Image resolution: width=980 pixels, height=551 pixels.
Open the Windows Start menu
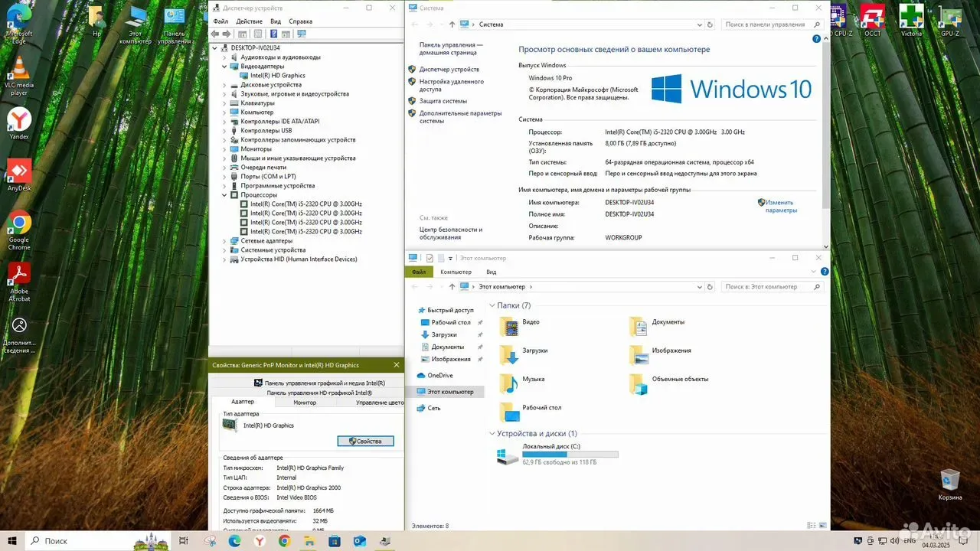click(x=12, y=540)
